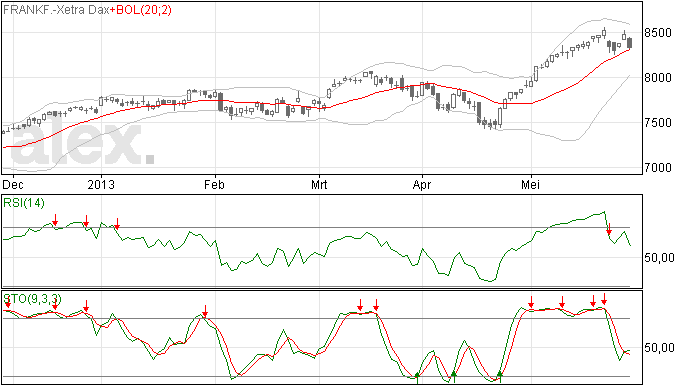Click the RSI(14) panel label
Screen dimensions: 690x387
[24, 203]
